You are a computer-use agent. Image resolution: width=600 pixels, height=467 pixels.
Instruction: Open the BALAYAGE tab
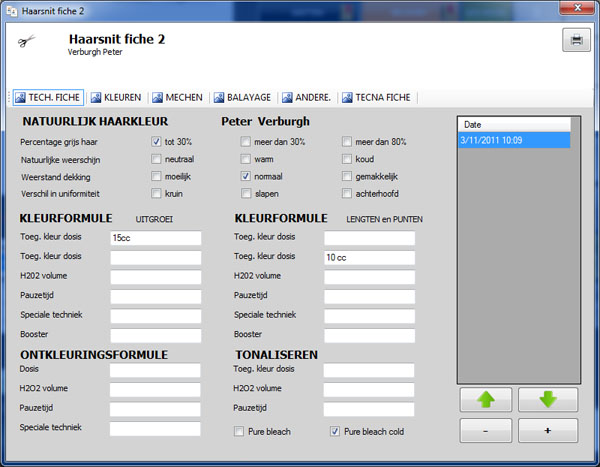pos(243,98)
